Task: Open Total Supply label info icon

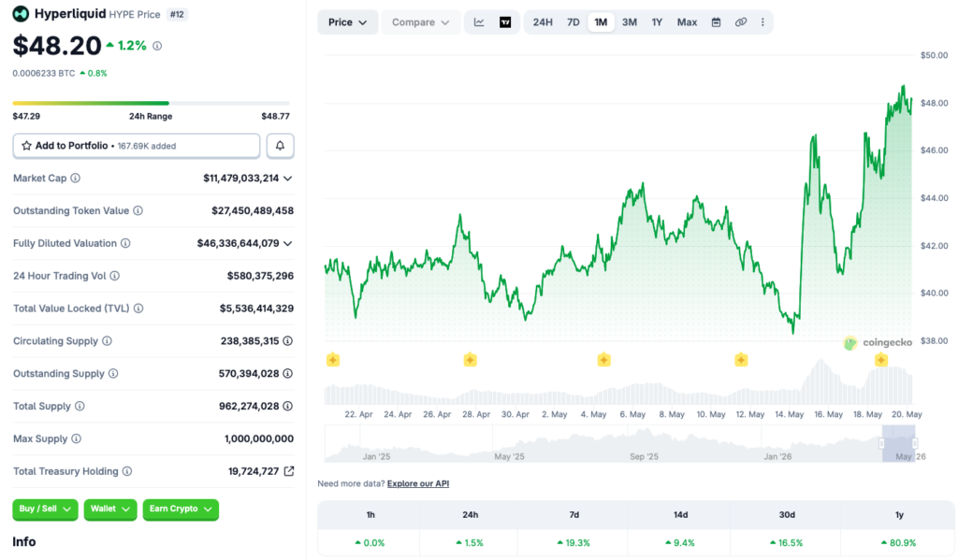Action: (80, 406)
